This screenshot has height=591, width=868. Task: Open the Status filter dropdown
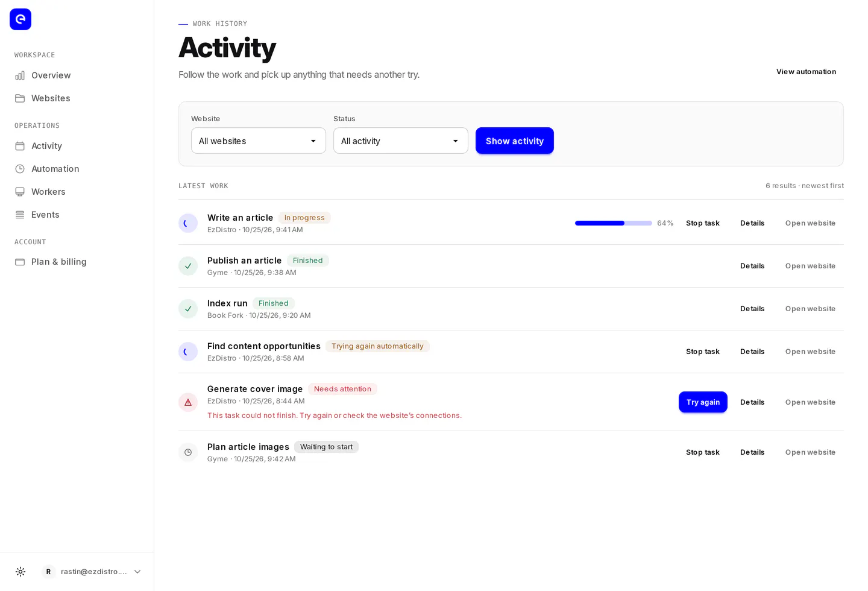point(401,141)
